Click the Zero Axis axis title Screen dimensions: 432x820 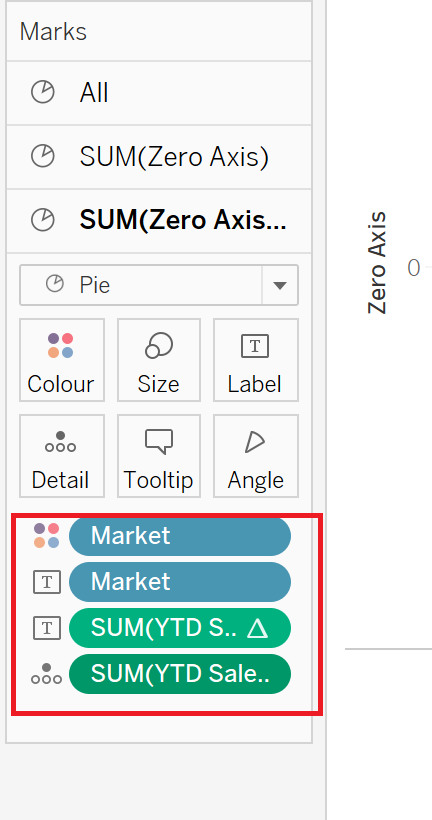pyautogui.click(x=377, y=263)
